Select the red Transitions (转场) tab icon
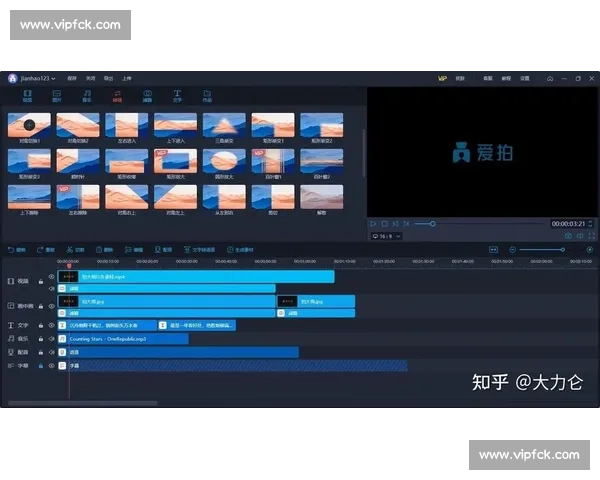This screenshot has width=600, height=480. [x=117, y=96]
